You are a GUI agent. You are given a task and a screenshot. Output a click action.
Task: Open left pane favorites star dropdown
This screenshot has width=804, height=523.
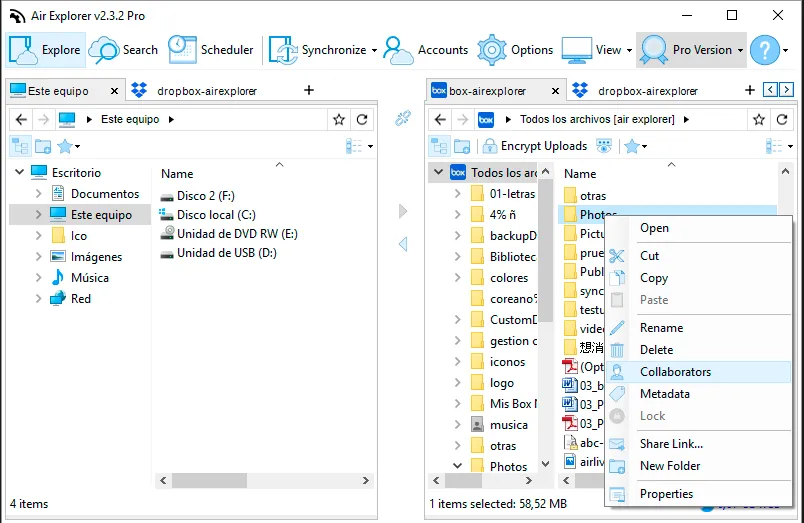point(69,147)
